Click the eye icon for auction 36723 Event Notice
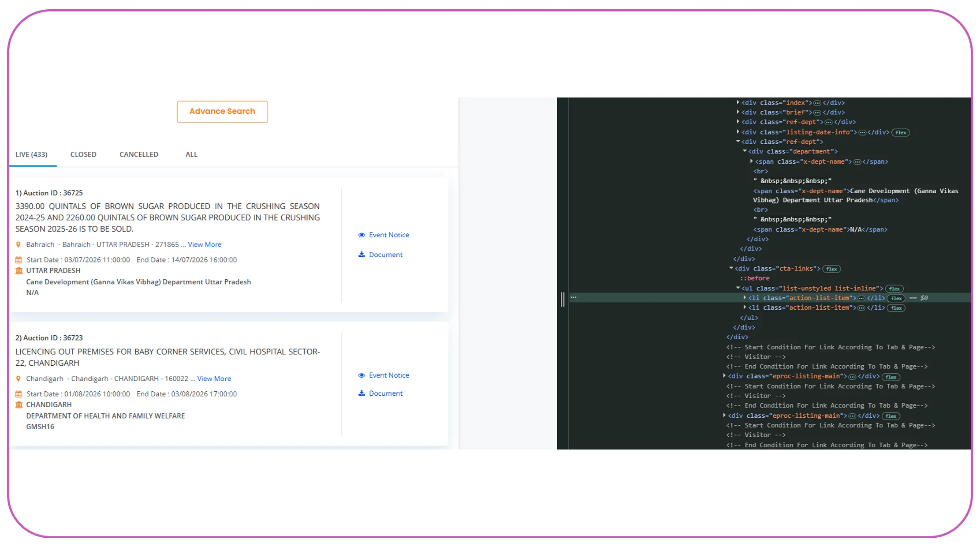This screenshot has height=547, width=980. [361, 375]
